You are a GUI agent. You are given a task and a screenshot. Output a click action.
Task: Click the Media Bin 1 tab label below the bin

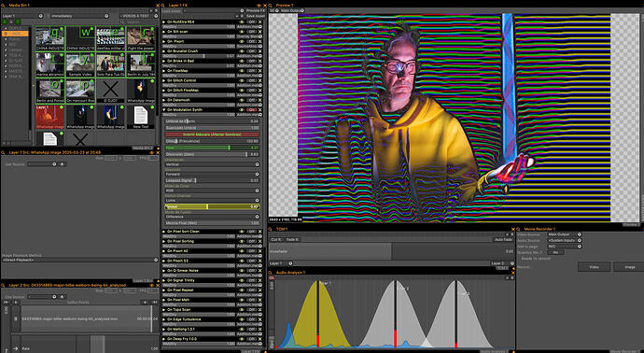click(142, 148)
